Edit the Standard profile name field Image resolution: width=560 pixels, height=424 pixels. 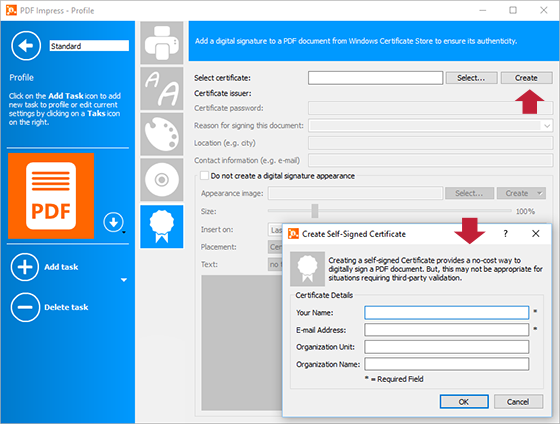89,46
